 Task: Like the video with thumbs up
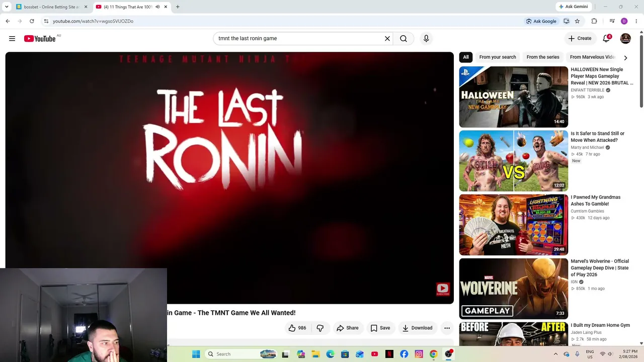[297, 328]
